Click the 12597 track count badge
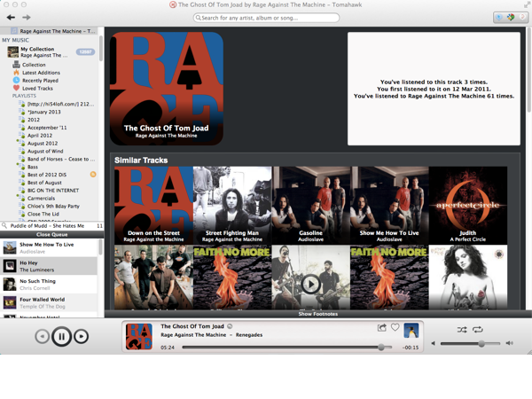 [85, 52]
